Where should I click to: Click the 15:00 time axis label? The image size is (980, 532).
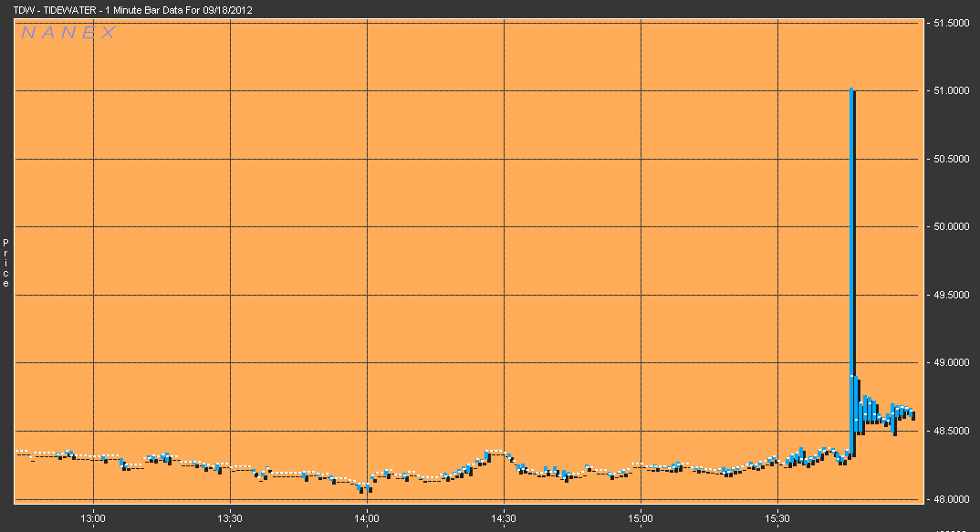click(x=641, y=518)
